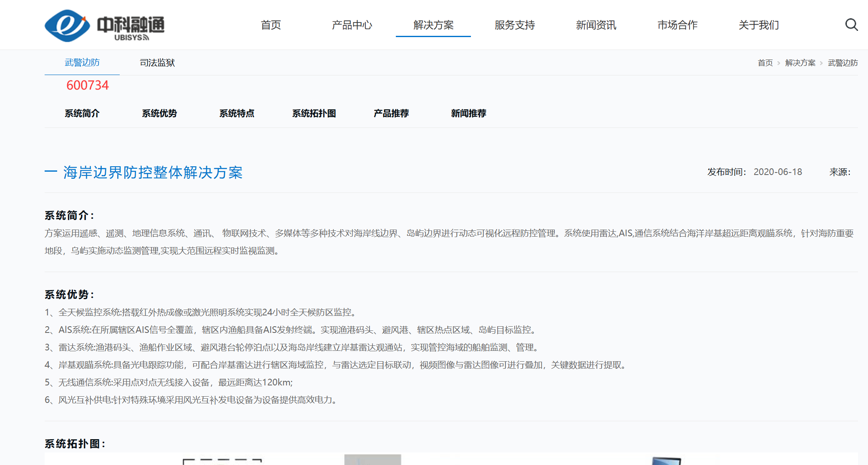
Task: Click 首页 in the breadcrumb trail
Action: [x=765, y=63]
